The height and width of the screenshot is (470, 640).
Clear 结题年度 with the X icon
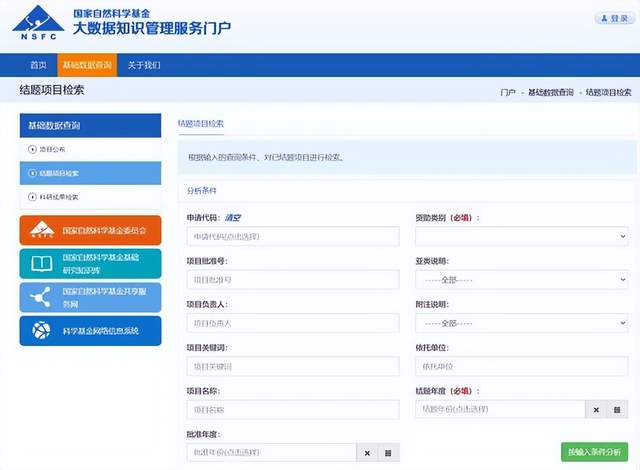596,410
